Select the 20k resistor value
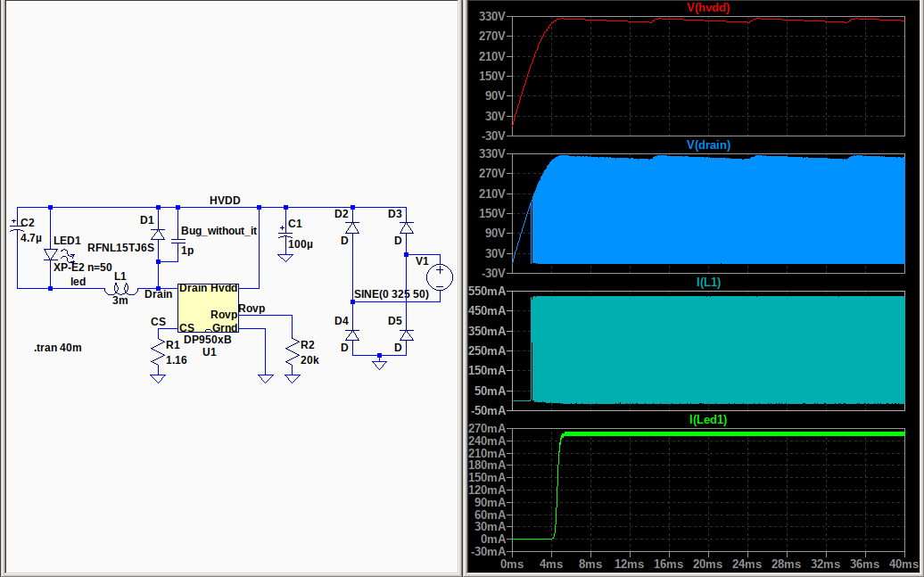Image resolution: width=924 pixels, height=577 pixels. click(310, 360)
